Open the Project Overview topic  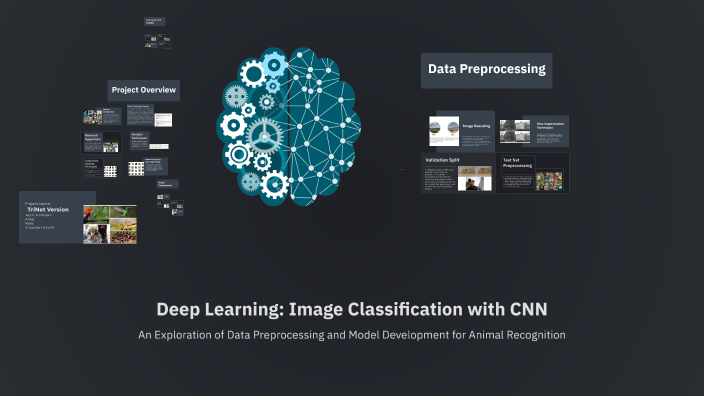coord(144,90)
